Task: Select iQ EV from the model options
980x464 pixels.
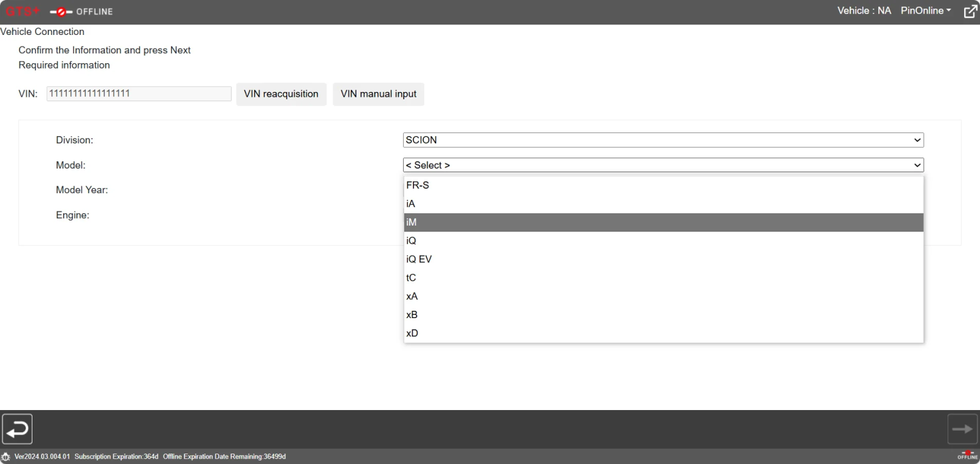Action: (x=419, y=259)
